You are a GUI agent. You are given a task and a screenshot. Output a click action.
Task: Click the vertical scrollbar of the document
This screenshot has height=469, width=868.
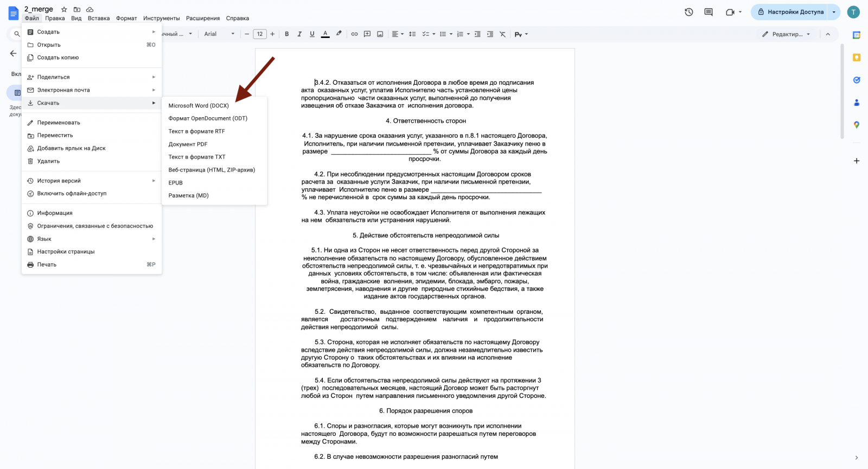(x=842, y=91)
